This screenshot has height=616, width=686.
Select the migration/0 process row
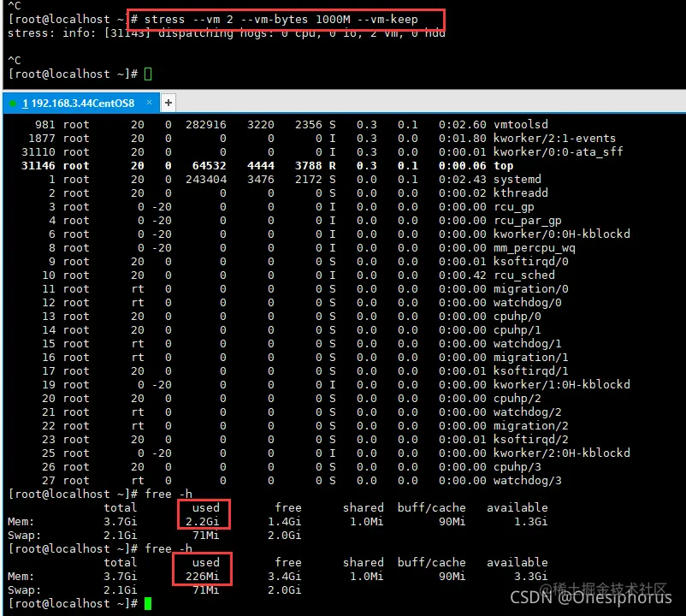coord(305,289)
